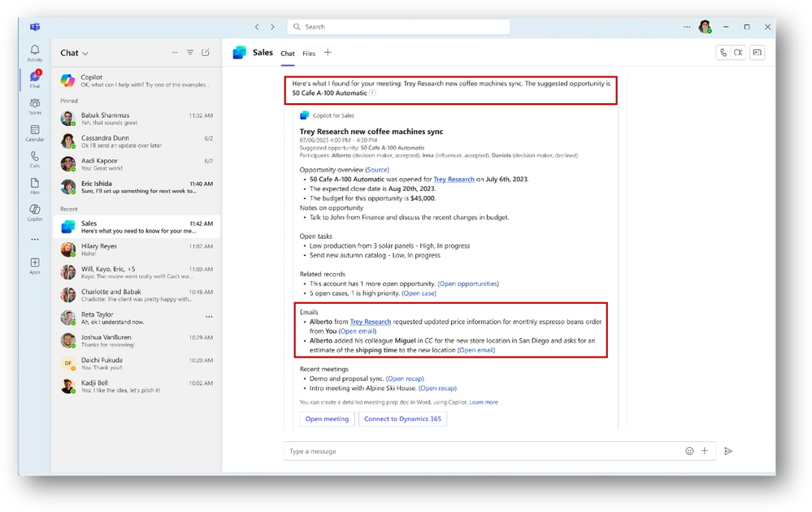This screenshot has height=512, width=812.
Task: Open more options for Reta Taylor chat
Action: (209, 316)
